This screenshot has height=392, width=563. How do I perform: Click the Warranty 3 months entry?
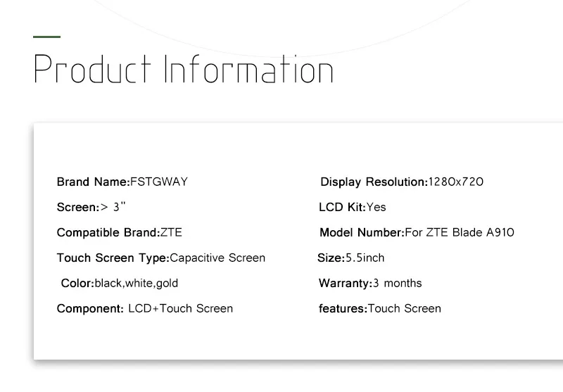pos(370,283)
